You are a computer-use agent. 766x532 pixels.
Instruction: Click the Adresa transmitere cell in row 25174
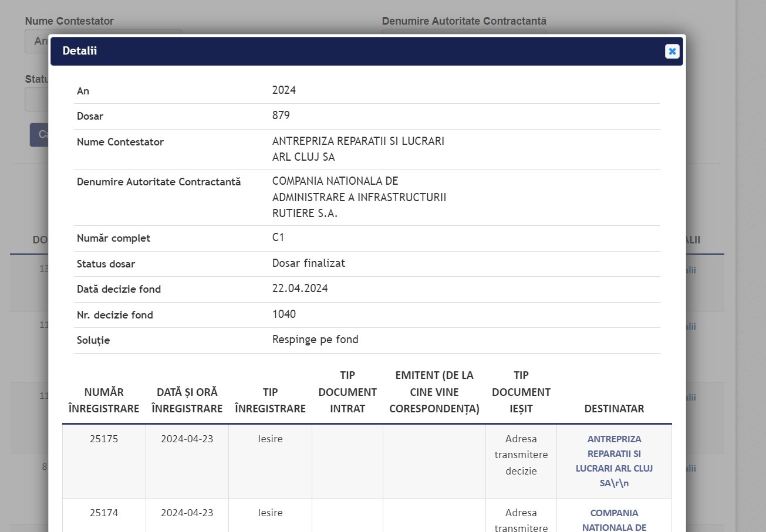[x=521, y=520]
